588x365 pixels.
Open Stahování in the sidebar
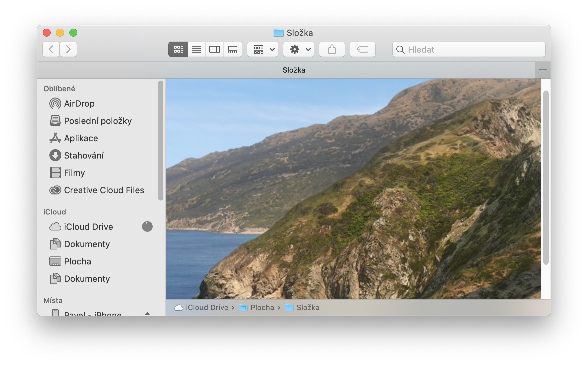[83, 156]
